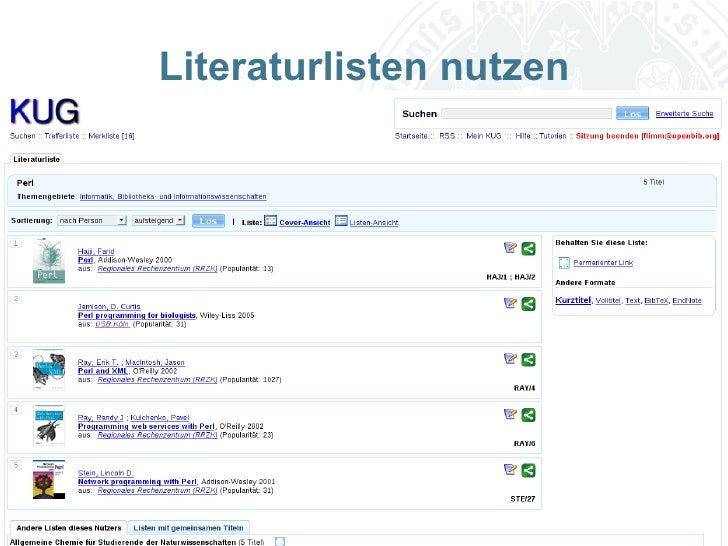Viewport: 728px width, 546px height.
Task: Click the Listen-Ansicht text link
Action: pos(374,222)
